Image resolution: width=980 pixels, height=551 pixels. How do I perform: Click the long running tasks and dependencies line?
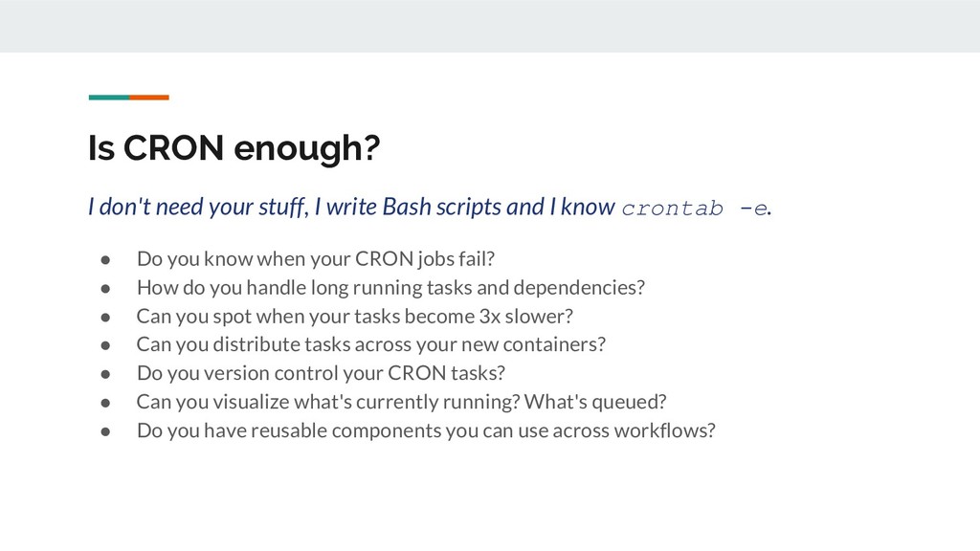390,288
